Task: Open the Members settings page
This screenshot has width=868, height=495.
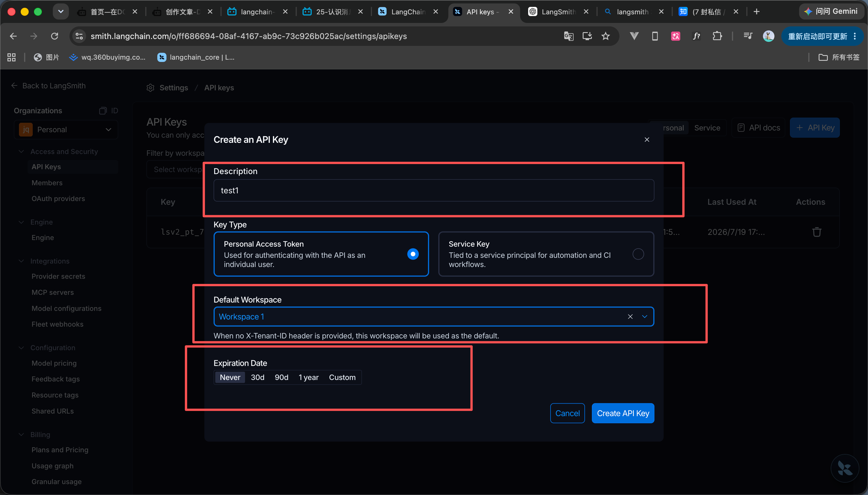Action: click(x=47, y=183)
